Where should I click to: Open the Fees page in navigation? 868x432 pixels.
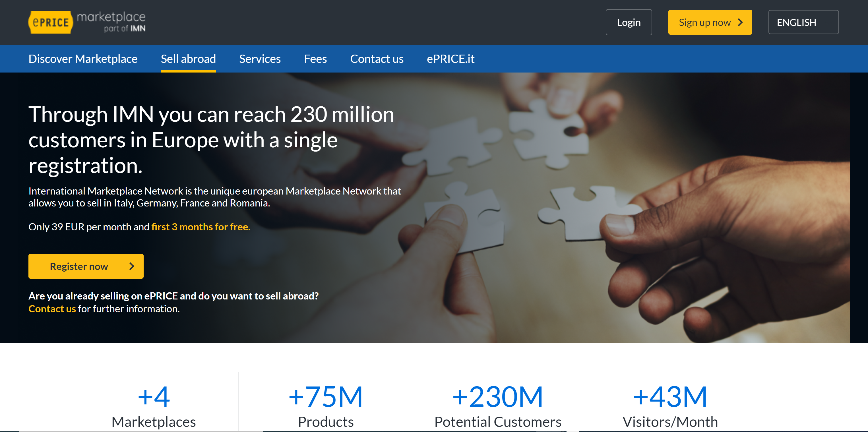315,59
